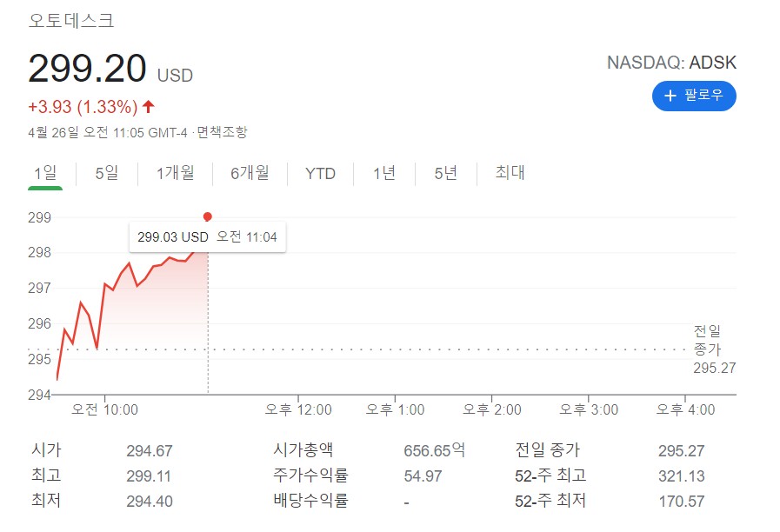
Task: Select the YTD range tab
Action: [320, 174]
